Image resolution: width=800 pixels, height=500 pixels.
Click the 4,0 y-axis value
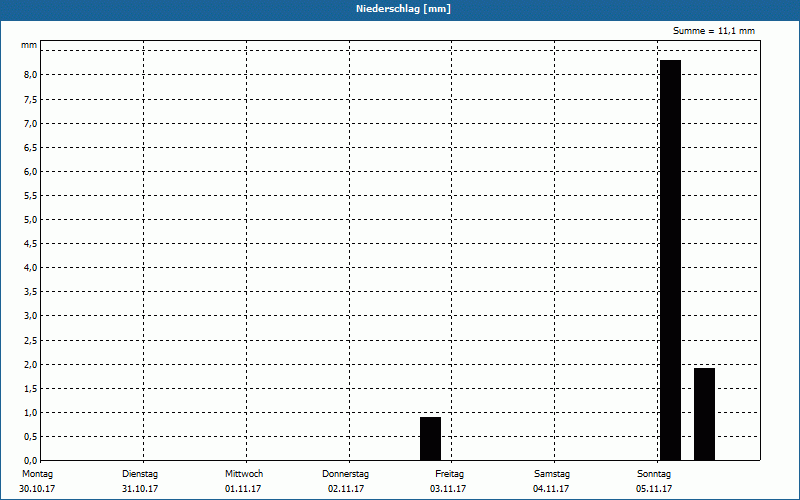click(31, 267)
